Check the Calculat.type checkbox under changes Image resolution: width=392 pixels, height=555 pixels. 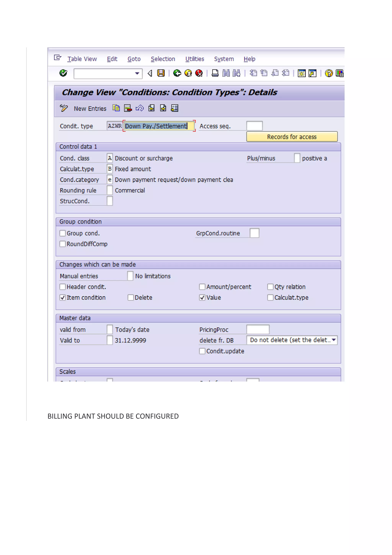(270, 298)
